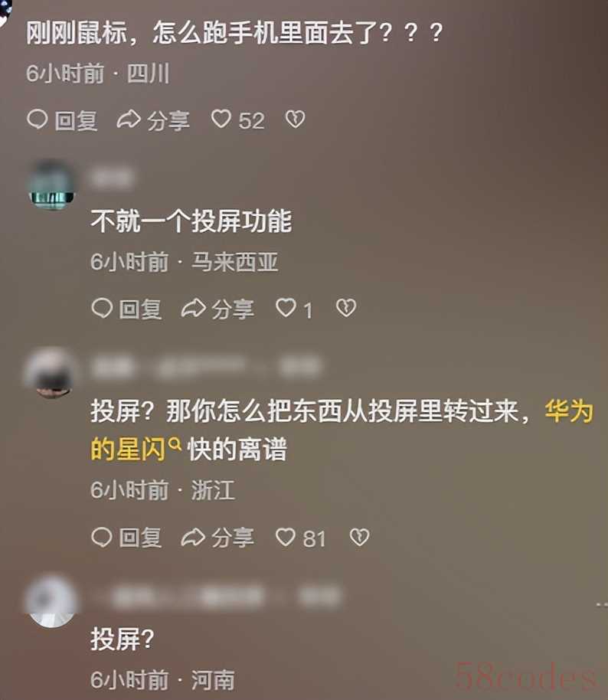Reply to the Sichuan mouse comment
The width and height of the screenshot is (608, 700).
pos(62,120)
